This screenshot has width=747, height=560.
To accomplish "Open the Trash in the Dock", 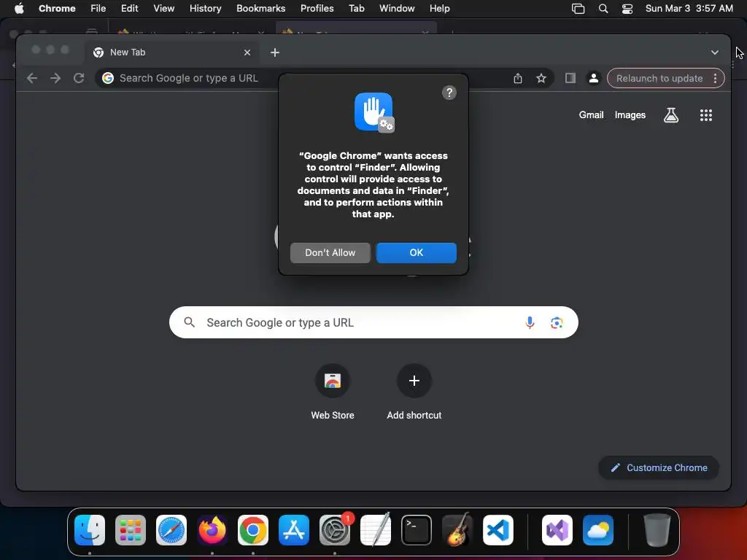I will coord(657,530).
